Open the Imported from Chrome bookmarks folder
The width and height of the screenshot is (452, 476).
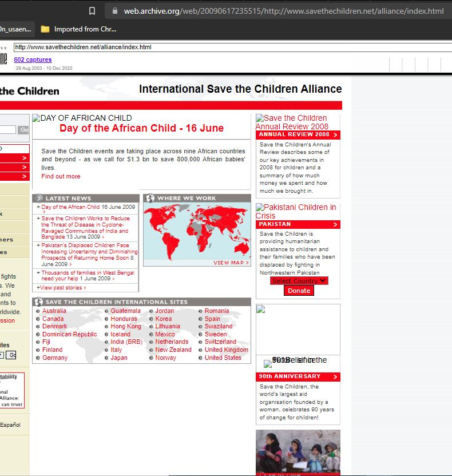point(78,29)
